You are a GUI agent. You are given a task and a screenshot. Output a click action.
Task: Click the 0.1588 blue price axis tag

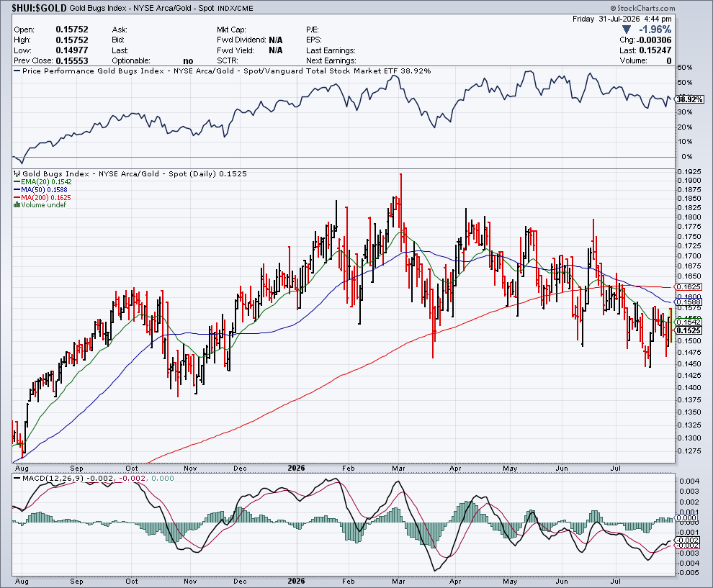(689, 302)
